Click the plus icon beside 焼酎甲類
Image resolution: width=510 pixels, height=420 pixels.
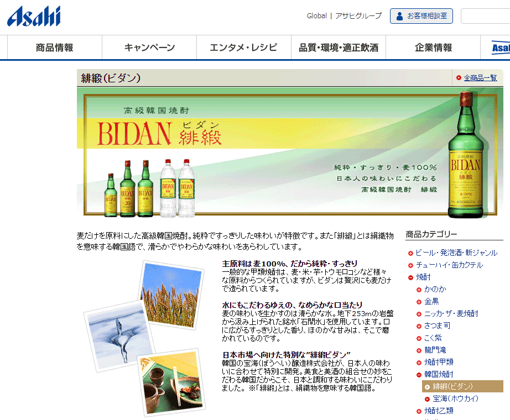tap(419, 363)
